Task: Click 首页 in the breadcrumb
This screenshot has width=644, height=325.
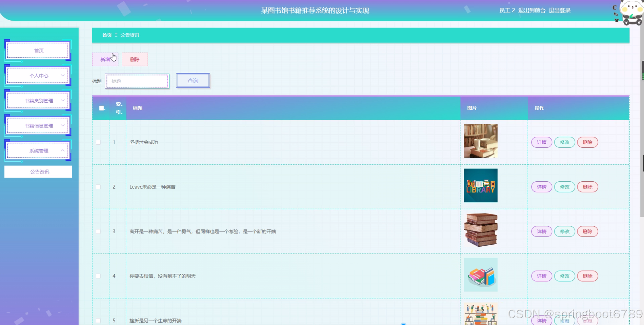Action: (107, 35)
